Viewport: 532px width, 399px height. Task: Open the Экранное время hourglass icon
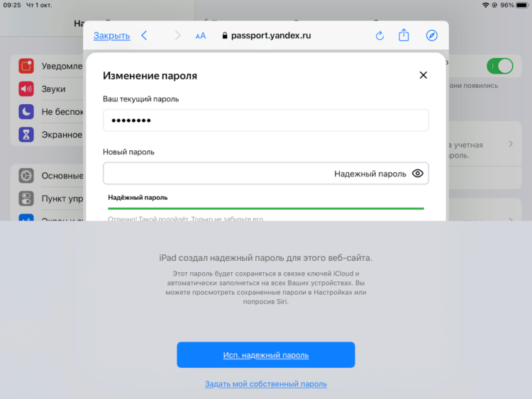(26, 135)
